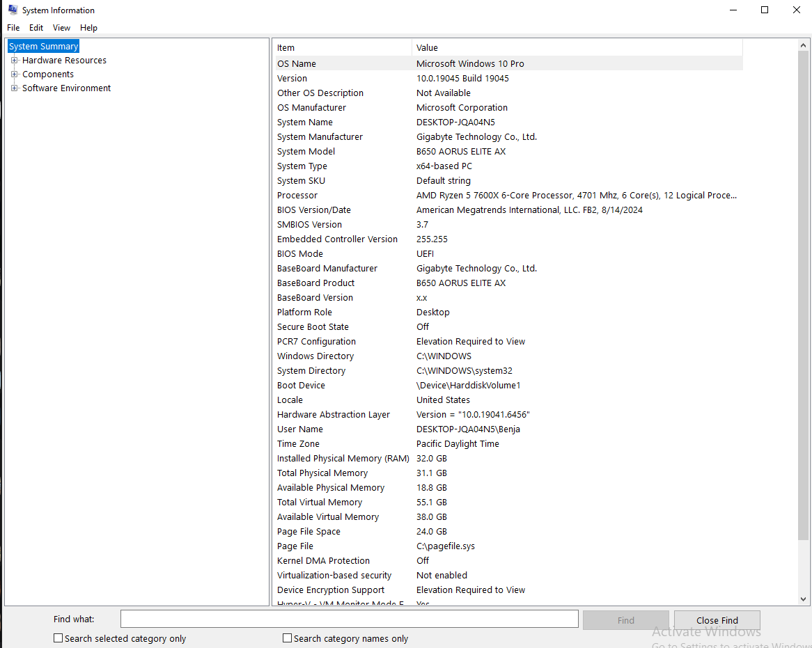Image resolution: width=812 pixels, height=648 pixels.
Task: Select the BaseBoard Manufacturer row
Action: pyautogui.click(x=508, y=268)
